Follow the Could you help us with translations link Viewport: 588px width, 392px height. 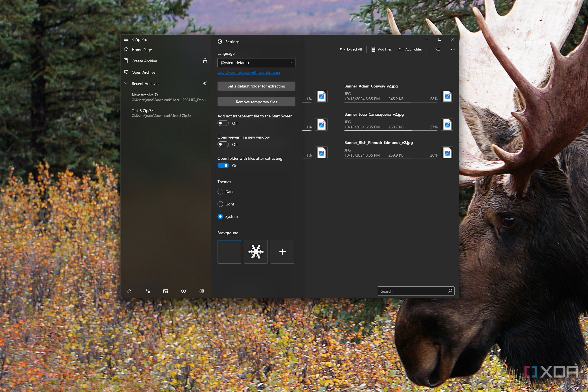tap(249, 73)
